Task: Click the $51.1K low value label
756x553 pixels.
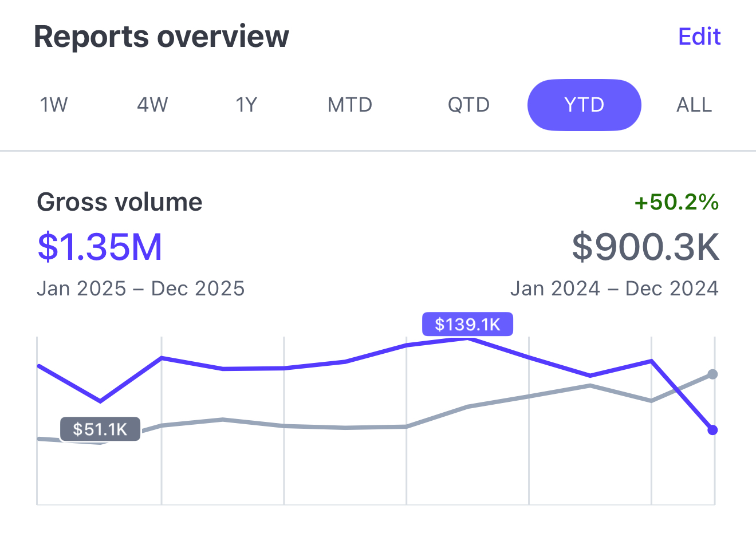Action: [x=100, y=429]
